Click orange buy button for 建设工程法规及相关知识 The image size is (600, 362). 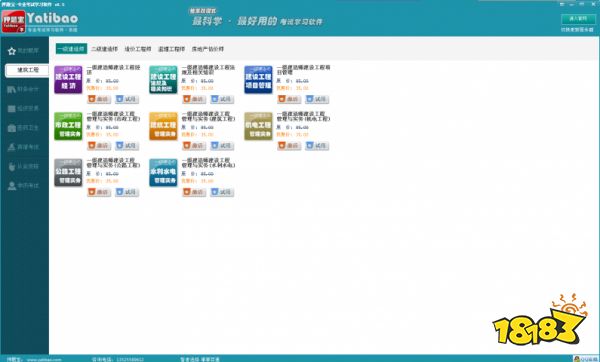click(194, 99)
